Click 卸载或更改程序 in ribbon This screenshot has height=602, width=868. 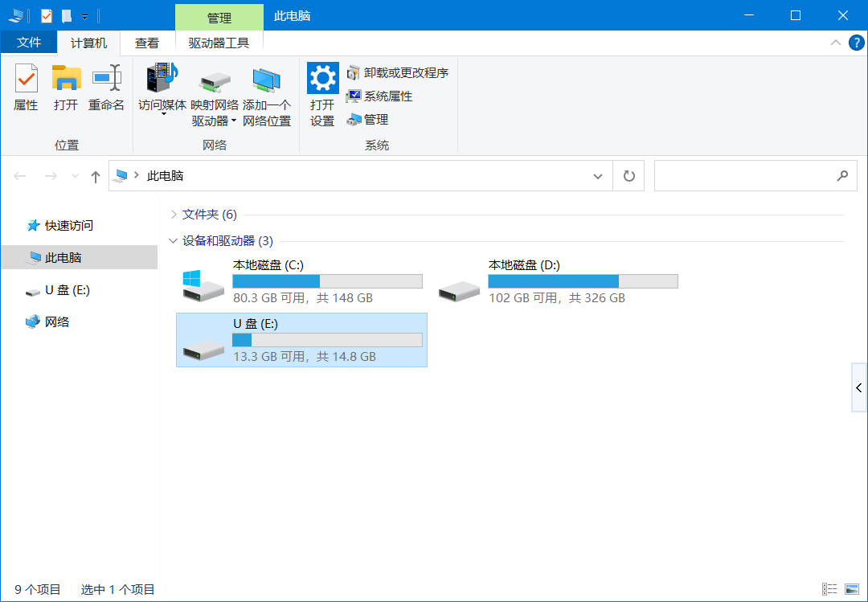pos(398,72)
